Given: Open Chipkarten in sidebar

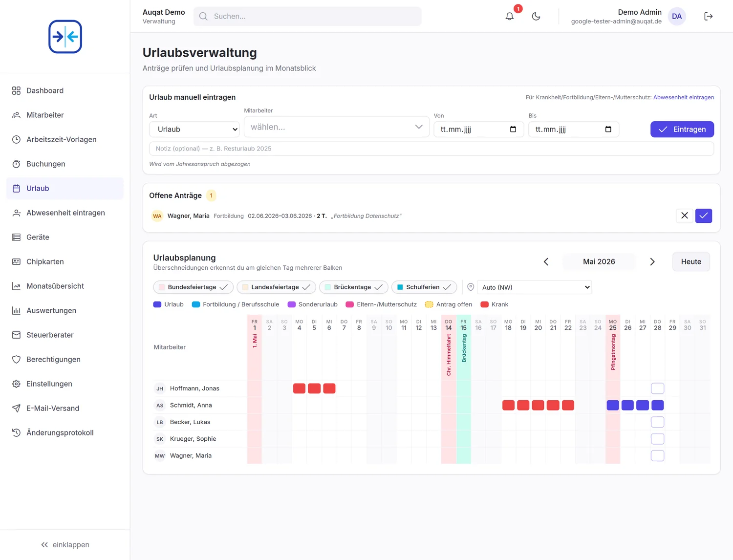Looking at the screenshot, I should coord(65,261).
